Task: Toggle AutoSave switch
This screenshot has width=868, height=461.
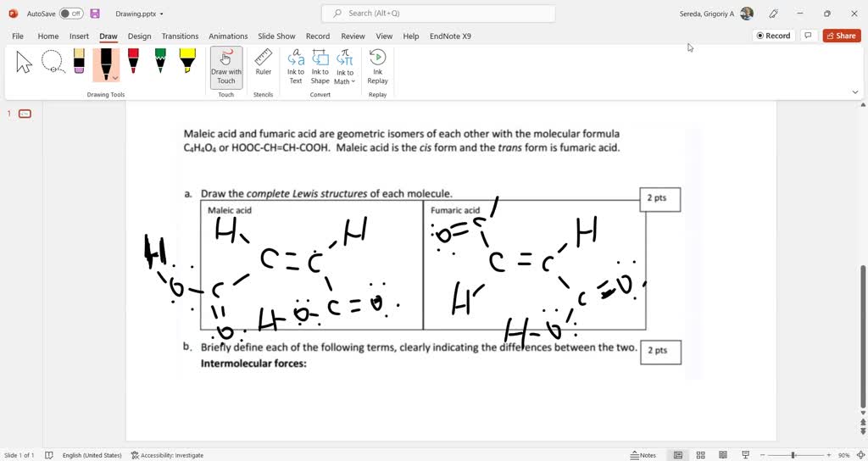Action: tap(71, 14)
